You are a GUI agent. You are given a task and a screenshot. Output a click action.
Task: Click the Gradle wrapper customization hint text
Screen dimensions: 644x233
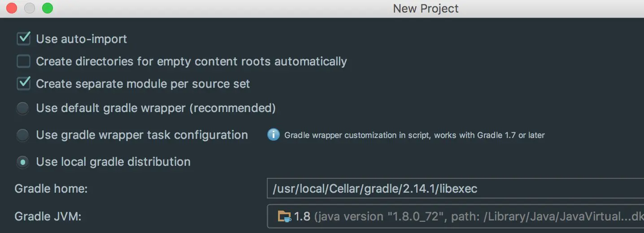414,135
